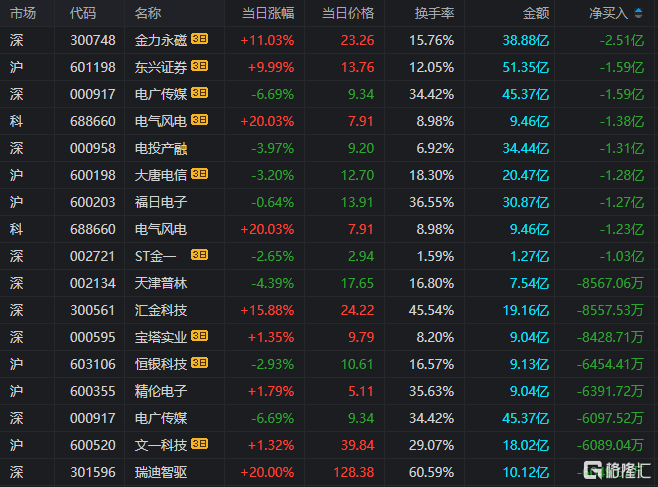This screenshot has height=487, width=658.
Task: Open stock name 大唐电信
Action: 161,175
